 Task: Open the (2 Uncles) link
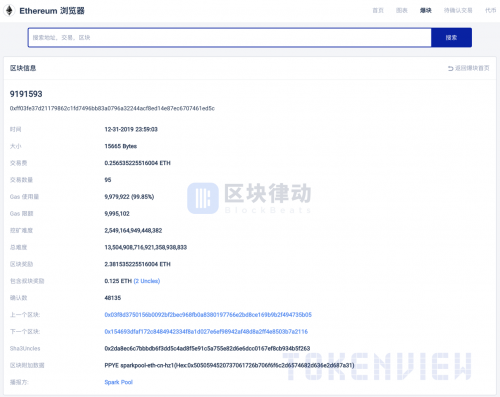[147, 281]
